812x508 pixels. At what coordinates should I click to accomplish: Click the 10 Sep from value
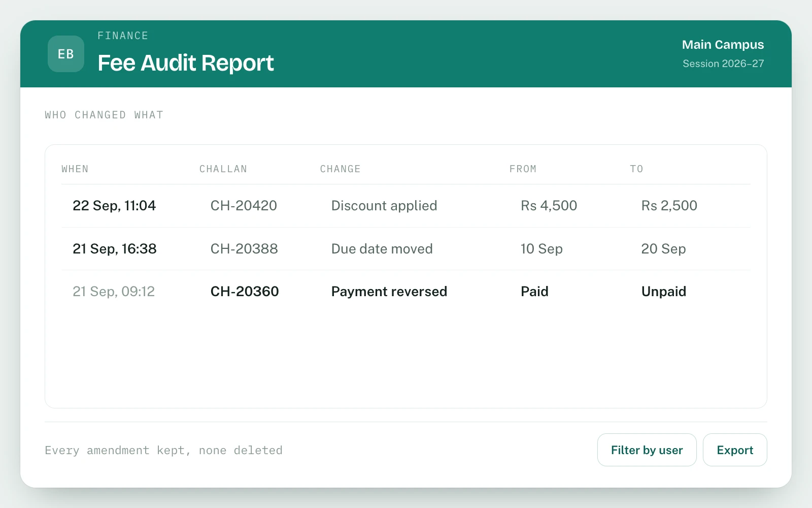[542, 249]
